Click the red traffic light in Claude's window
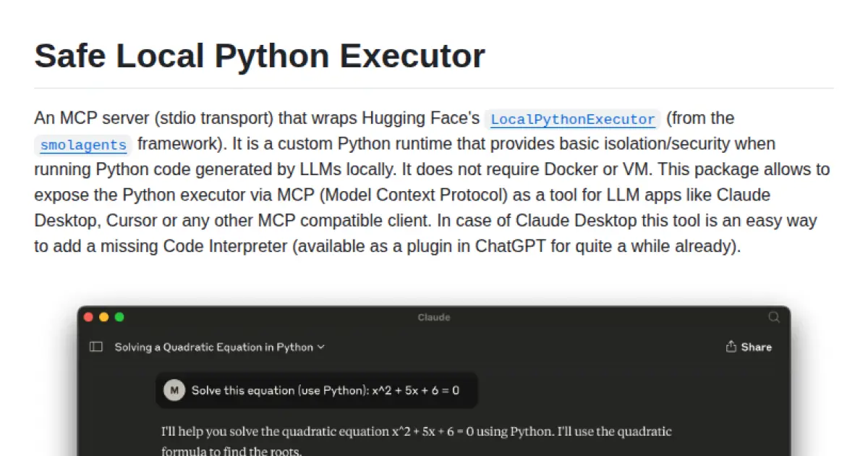Viewport: 868px width, 456px height. point(88,317)
